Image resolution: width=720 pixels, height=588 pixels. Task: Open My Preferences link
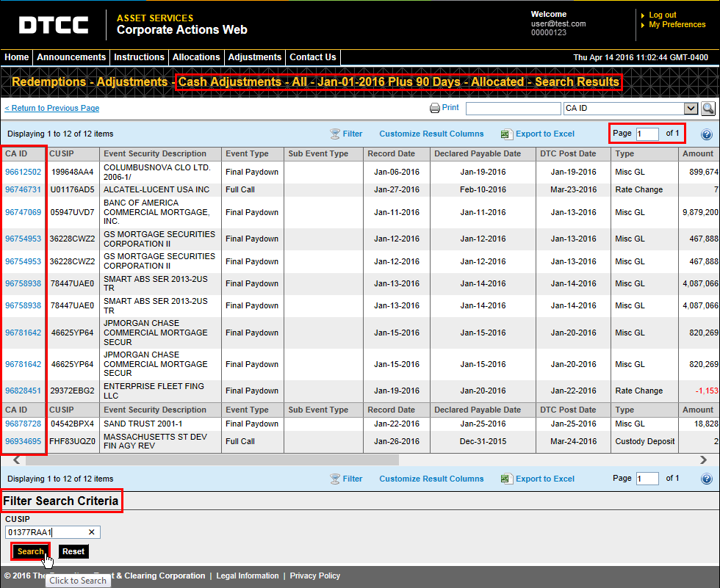tap(677, 24)
